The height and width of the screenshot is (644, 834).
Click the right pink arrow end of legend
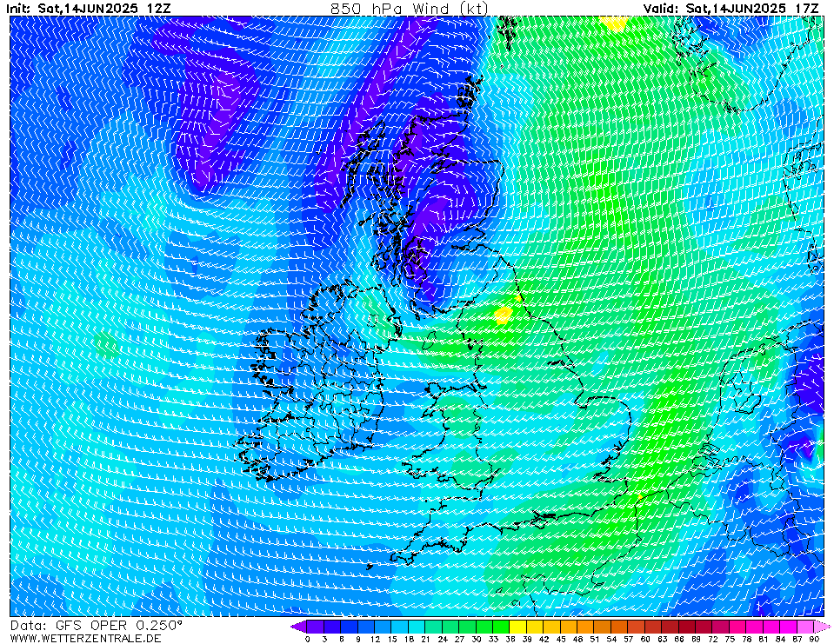[x=822, y=627]
